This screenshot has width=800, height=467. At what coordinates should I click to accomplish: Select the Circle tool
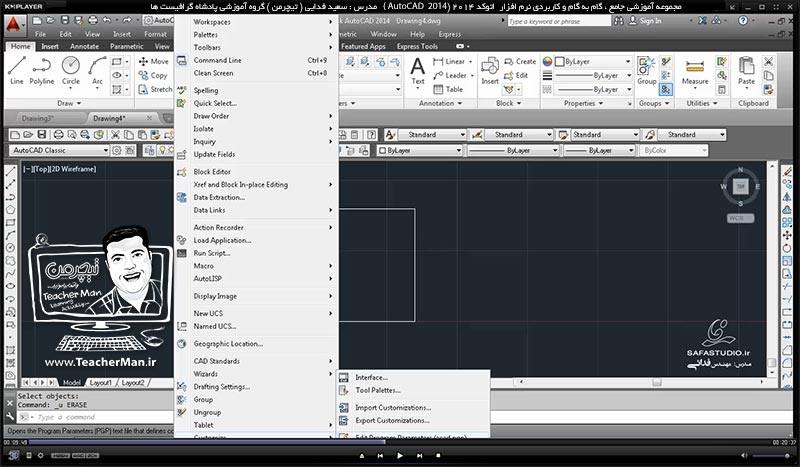(70, 70)
